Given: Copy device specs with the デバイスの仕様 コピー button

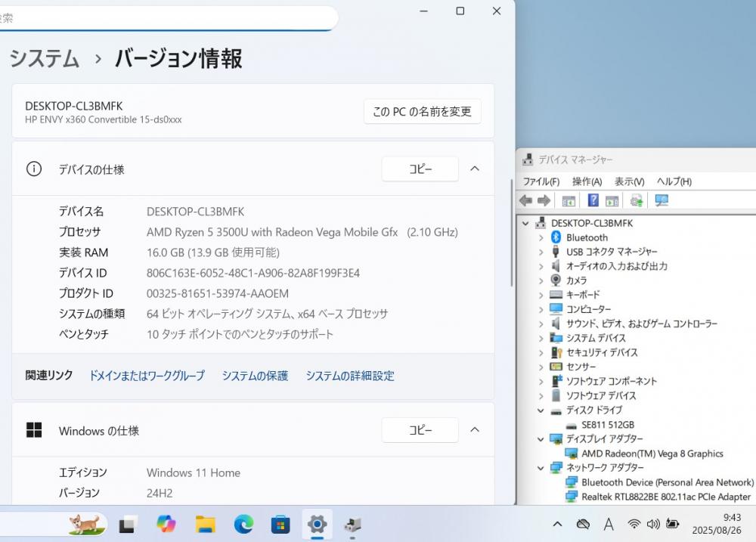Looking at the screenshot, I should tap(420, 169).
